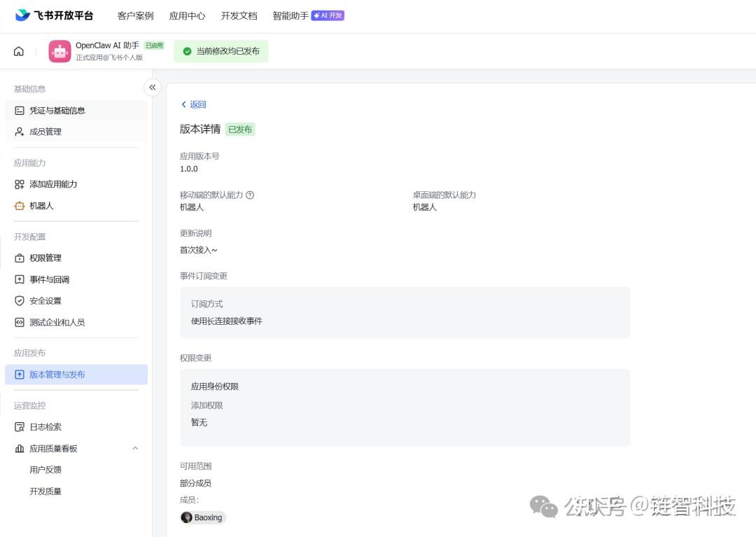Click 使用长连接接收事件 text

[227, 321]
